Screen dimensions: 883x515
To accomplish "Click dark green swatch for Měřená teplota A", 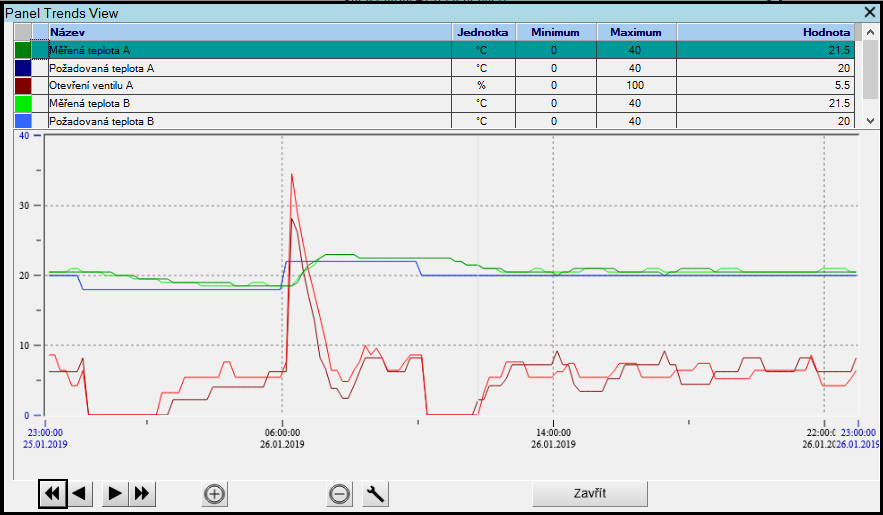I will (23, 50).
